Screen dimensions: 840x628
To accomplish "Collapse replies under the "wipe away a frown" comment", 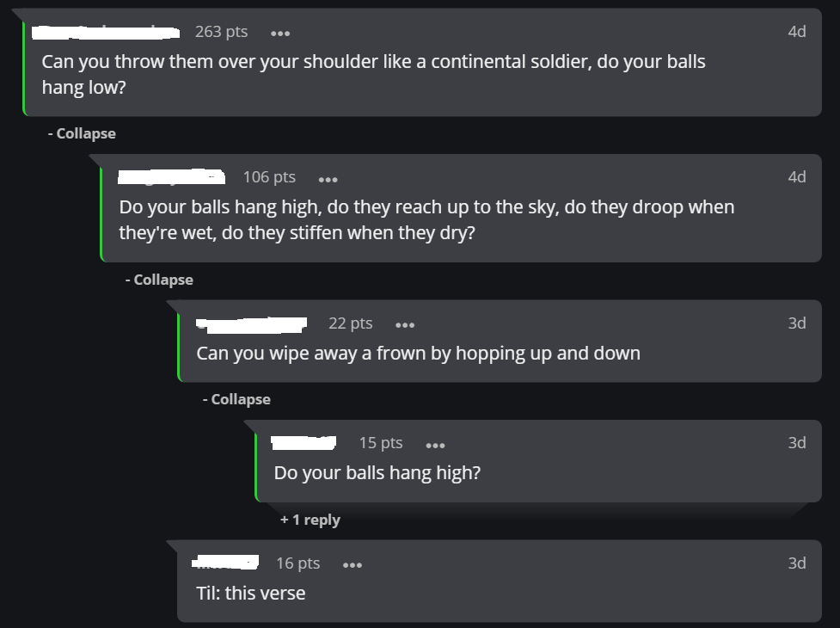I will [x=236, y=399].
